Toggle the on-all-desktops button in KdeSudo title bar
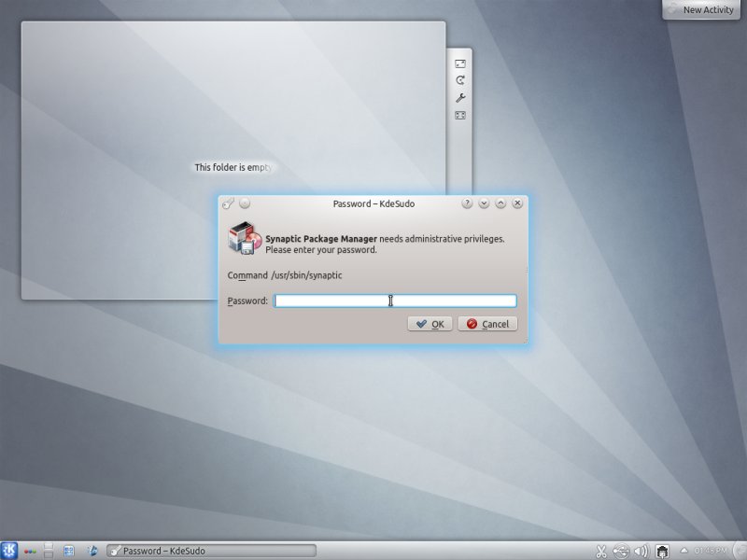The height and width of the screenshot is (560, 747). click(x=245, y=203)
